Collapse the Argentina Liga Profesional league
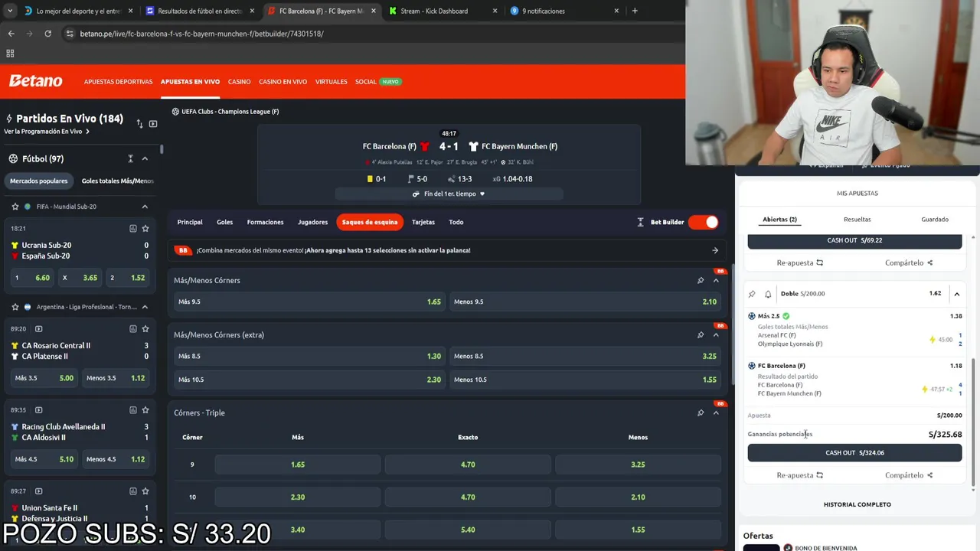The height and width of the screenshot is (551, 980). (145, 307)
